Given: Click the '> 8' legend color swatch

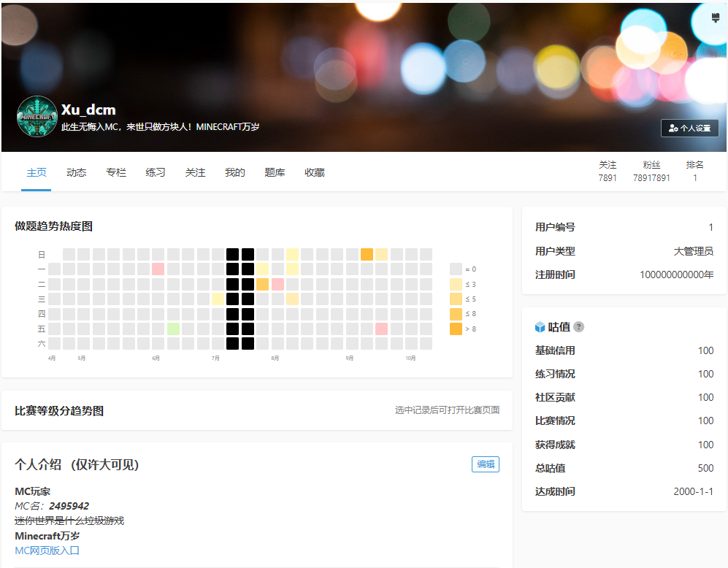Looking at the screenshot, I should point(456,329).
